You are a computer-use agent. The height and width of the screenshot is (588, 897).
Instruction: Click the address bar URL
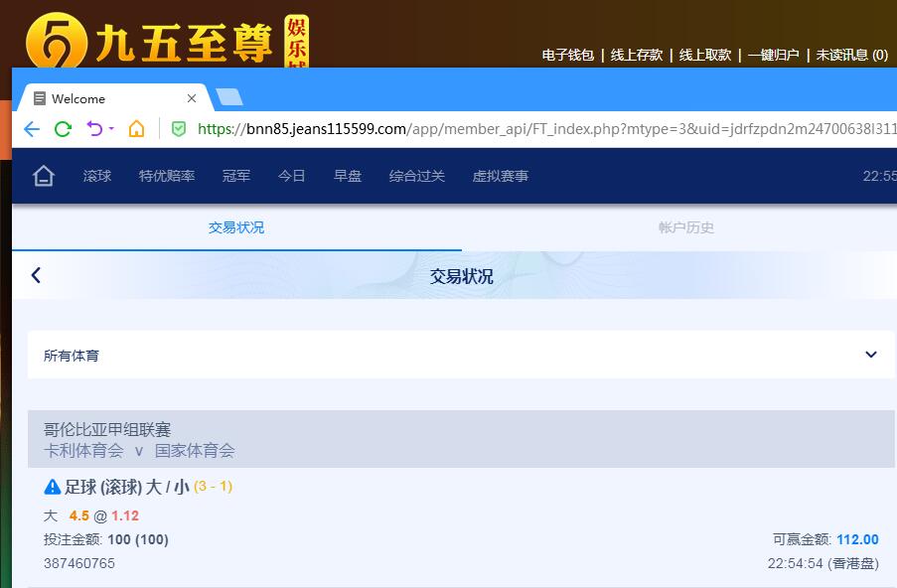(x=546, y=129)
